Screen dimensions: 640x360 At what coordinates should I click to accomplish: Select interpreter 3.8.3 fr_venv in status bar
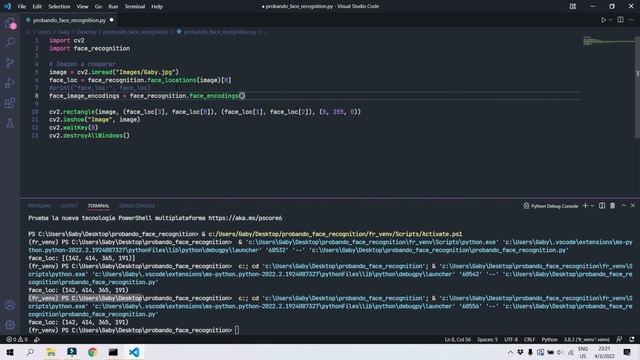point(587,339)
